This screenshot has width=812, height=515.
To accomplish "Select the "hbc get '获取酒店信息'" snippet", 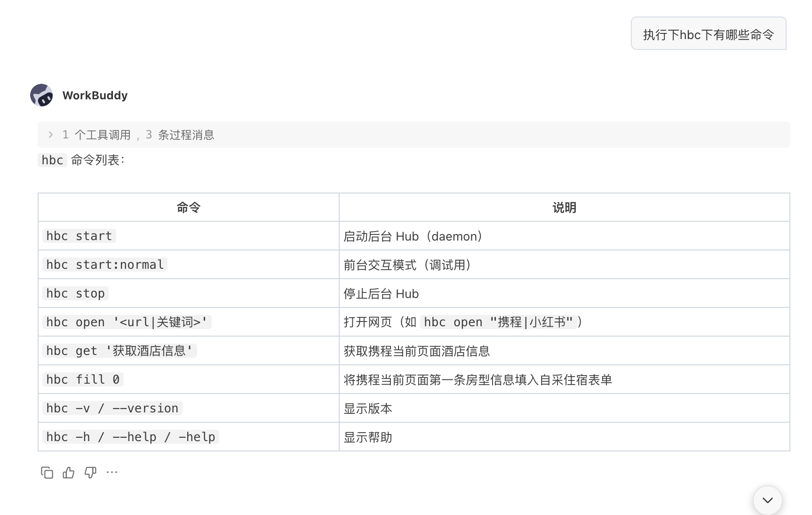I will point(119,350).
